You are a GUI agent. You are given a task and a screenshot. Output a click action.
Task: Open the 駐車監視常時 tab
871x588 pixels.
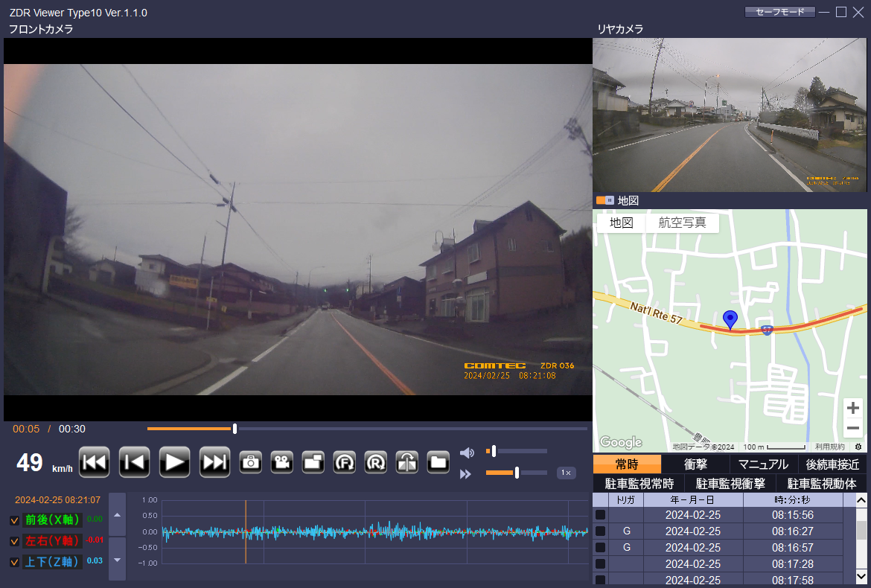click(639, 483)
